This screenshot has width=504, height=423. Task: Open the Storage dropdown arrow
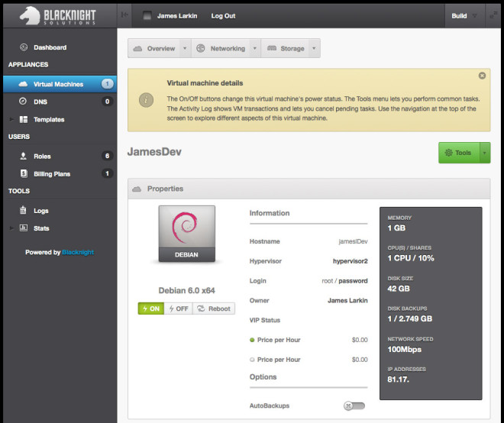pos(314,48)
